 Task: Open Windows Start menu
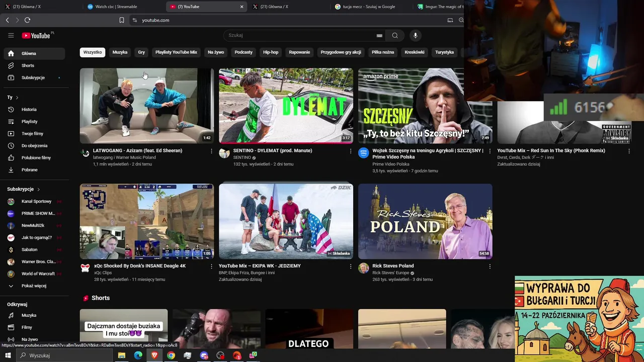[8, 355]
